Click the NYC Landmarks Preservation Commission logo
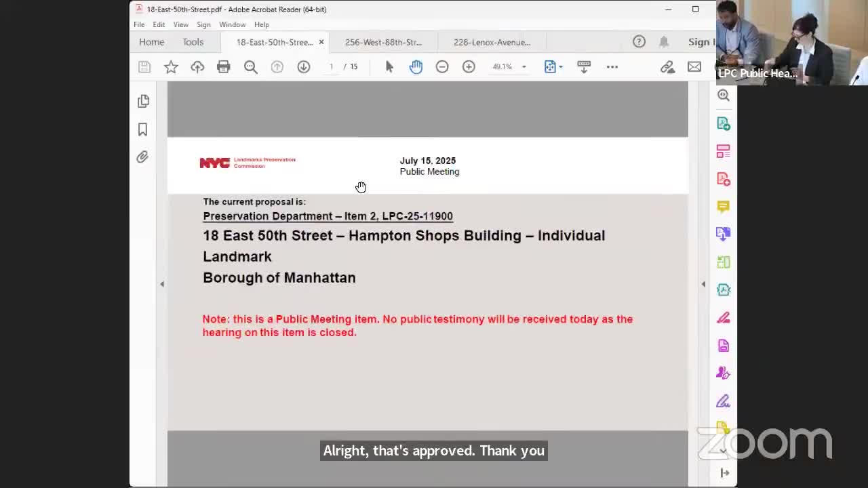The height and width of the screenshot is (488, 868). [248, 163]
